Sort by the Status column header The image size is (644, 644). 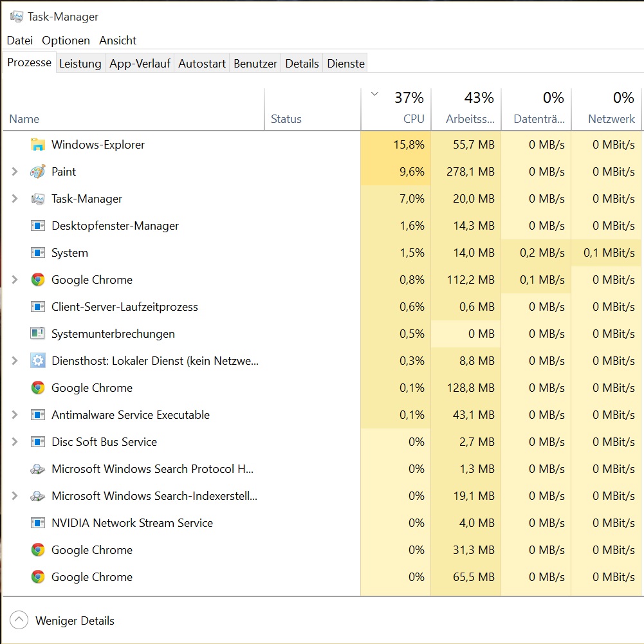(313, 109)
